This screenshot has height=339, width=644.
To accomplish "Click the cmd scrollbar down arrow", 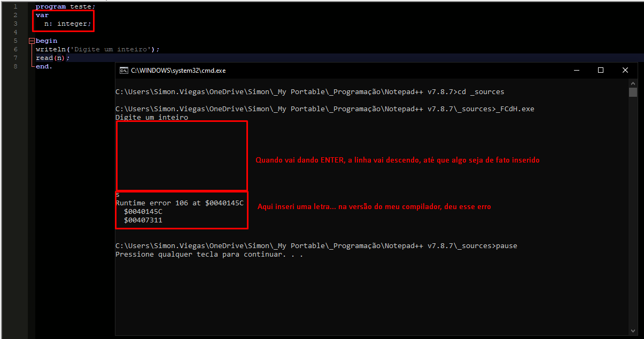I will coord(633,330).
